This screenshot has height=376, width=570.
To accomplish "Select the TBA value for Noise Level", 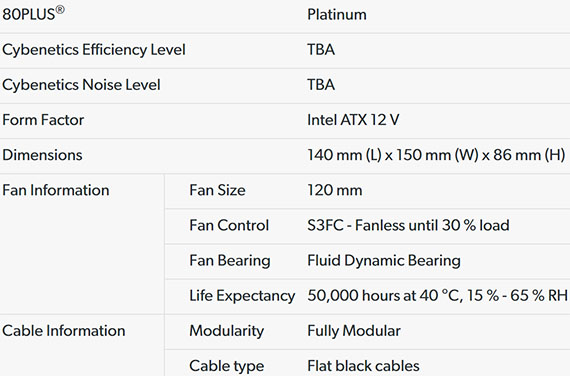I will (321, 85).
